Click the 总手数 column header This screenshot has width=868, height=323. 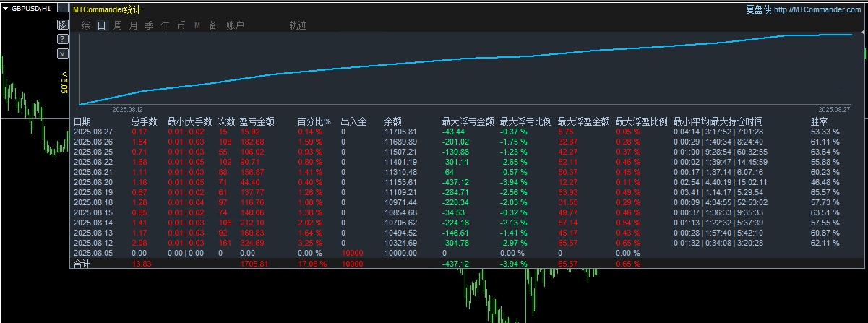[145, 121]
